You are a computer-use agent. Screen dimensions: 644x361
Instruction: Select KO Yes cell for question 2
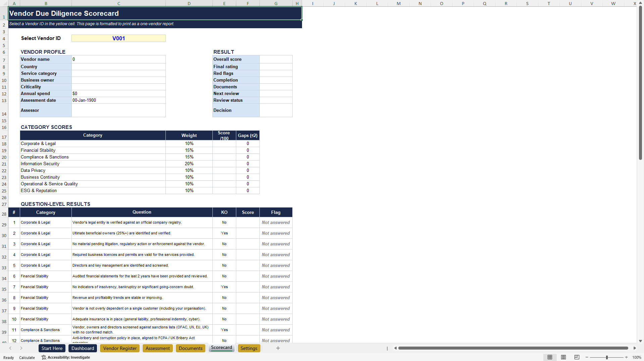(224, 233)
